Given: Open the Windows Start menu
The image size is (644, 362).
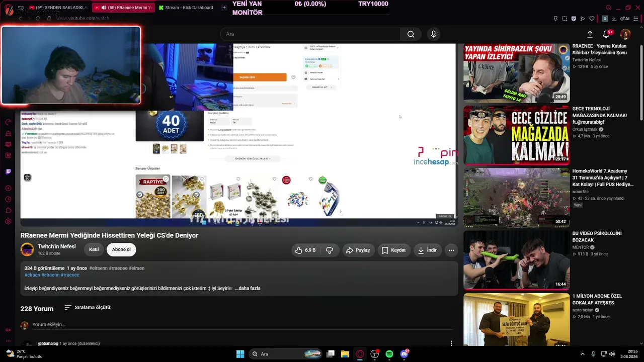Looking at the screenshot, I should pos(240,354).
